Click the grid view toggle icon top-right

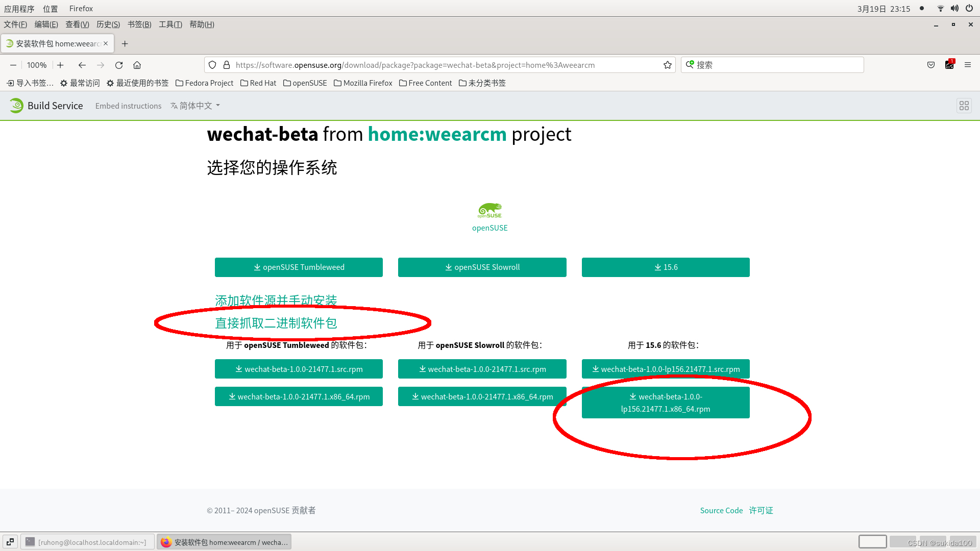click(965, 105)
